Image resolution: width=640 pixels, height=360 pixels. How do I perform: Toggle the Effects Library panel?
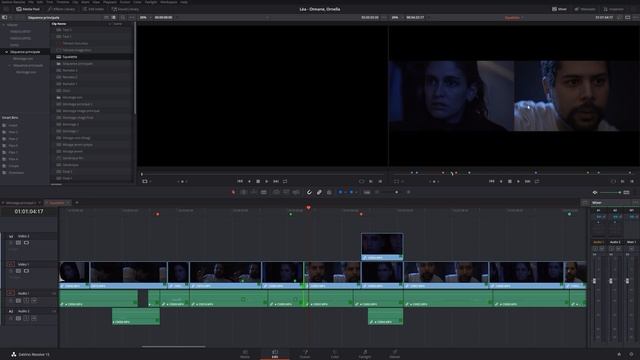pos(62,9)
